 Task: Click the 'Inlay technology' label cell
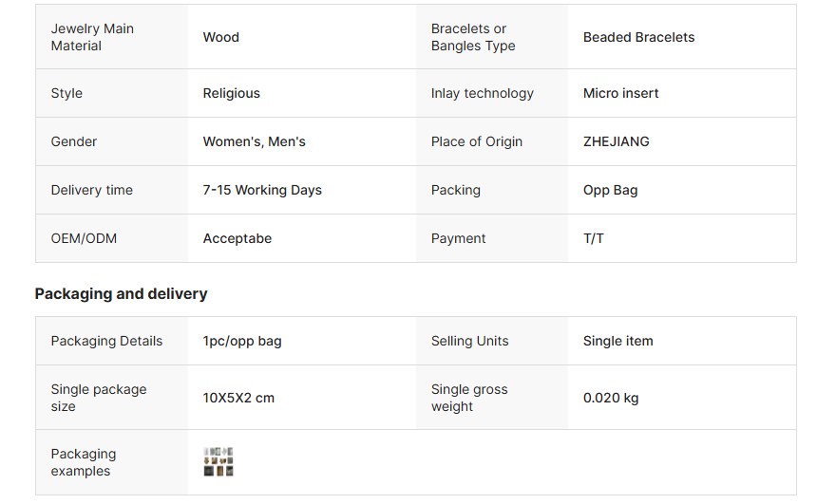(x=482, y=93)
